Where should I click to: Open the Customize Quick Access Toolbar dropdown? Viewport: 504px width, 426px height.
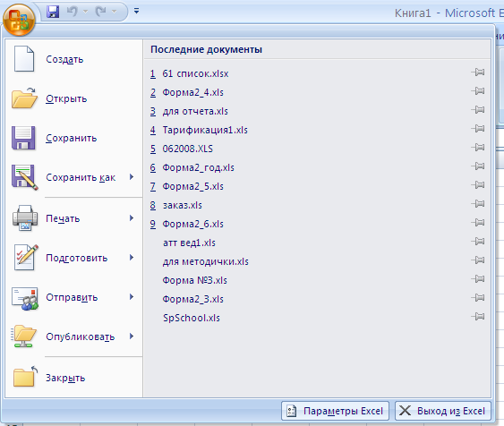coord(137,12)
